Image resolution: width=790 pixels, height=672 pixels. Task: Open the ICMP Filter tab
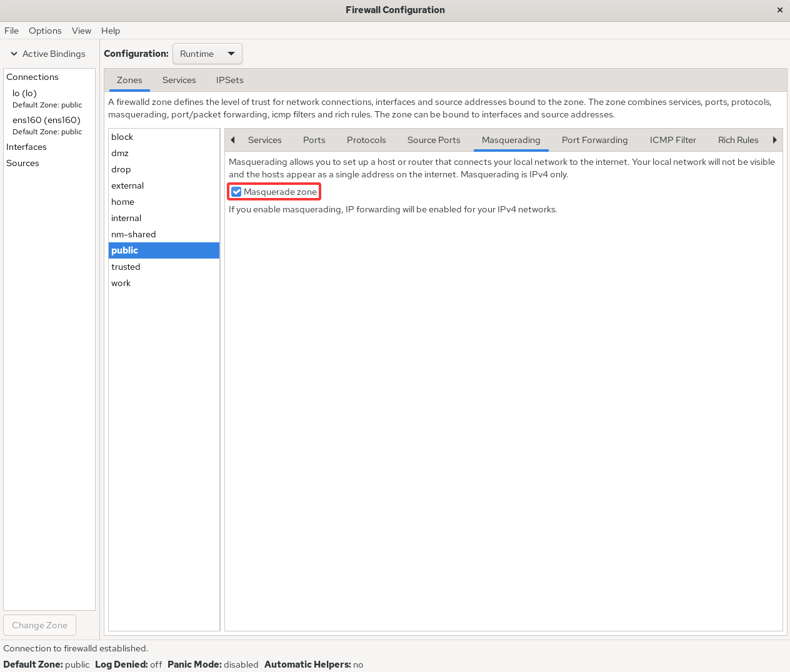pyautogui.click(x=672, y=140)
